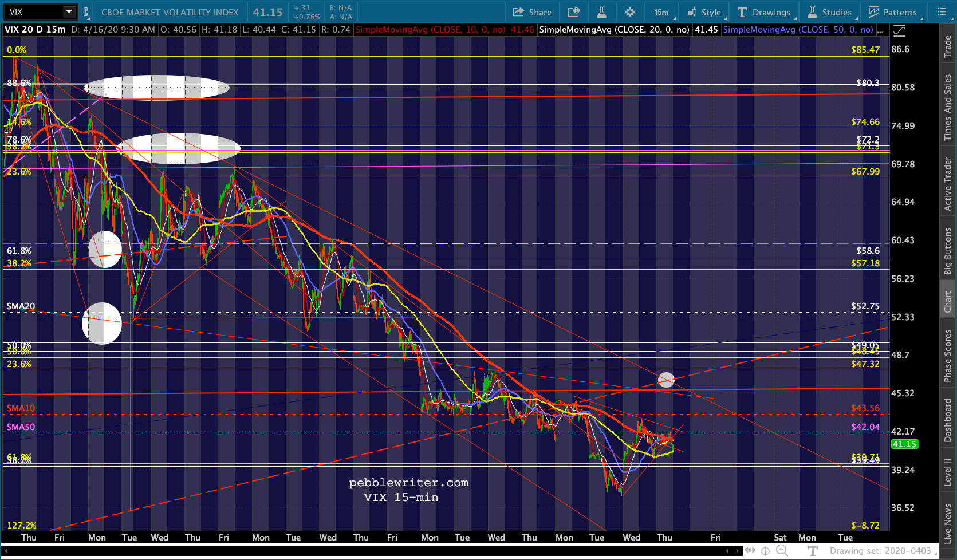Open the Style menu
The height and width of the screenshot is (560, 957).
click(x=705, y=12)
